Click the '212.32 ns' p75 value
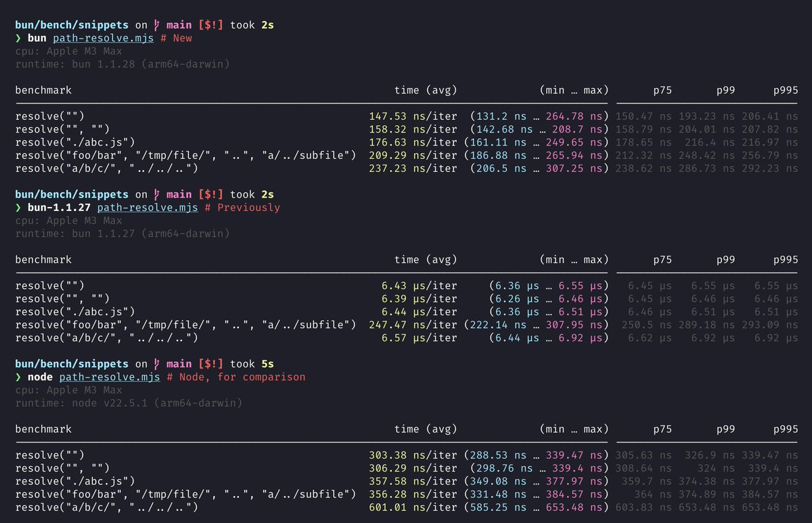812x523 pixels. pyautogui.click(x=644, y=155)
